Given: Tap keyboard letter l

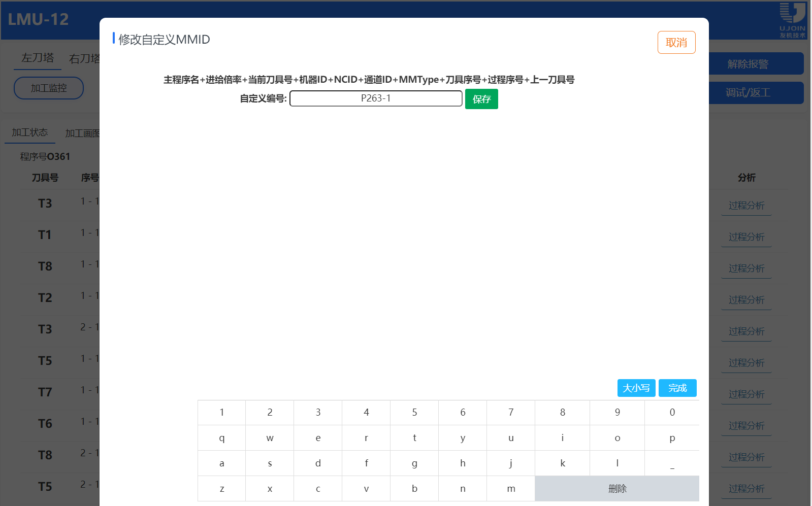Looking at the screenshot, I should [x=618, y=463].
